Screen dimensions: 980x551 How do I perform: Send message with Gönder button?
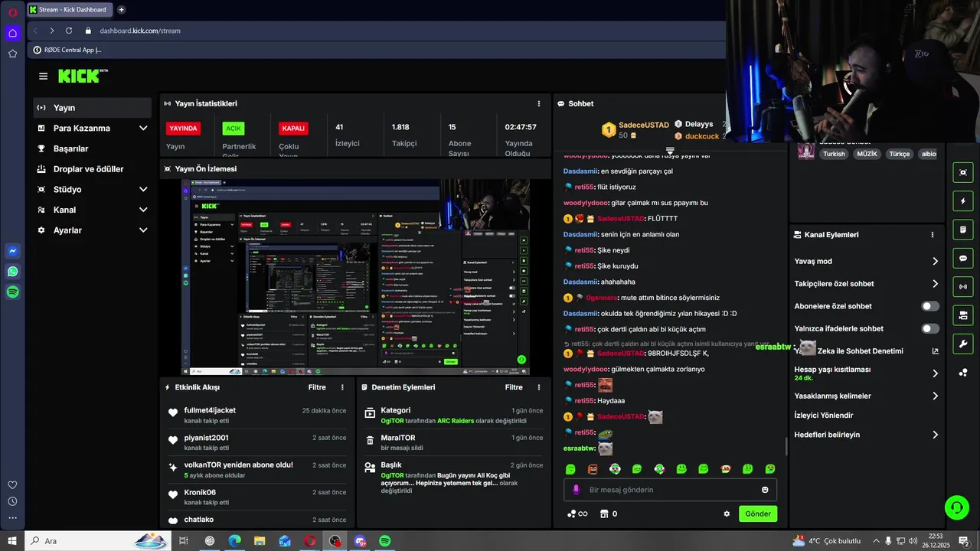coord(758,514)
